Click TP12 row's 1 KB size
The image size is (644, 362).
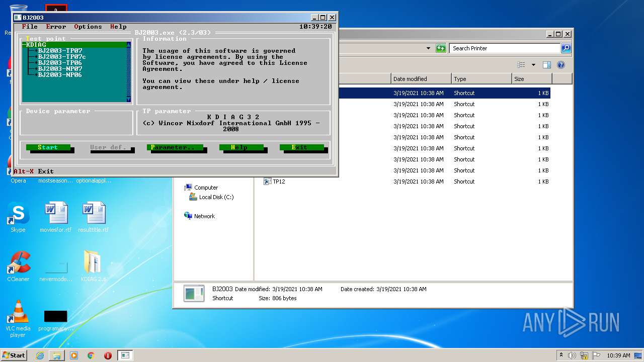tap(543, 182)
